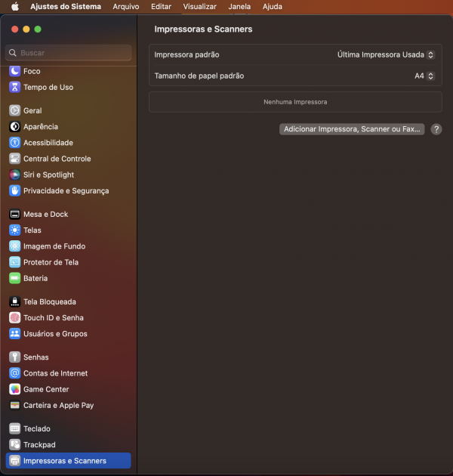Screen dimensions: 453x476
Task: Open the Tela Bloqueada lock icon
Action: (14, 301)
